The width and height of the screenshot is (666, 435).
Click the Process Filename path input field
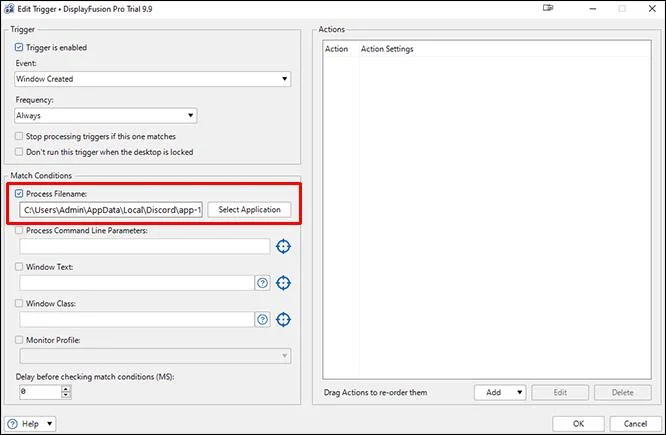pyautogui.click(x=111, y=210)
